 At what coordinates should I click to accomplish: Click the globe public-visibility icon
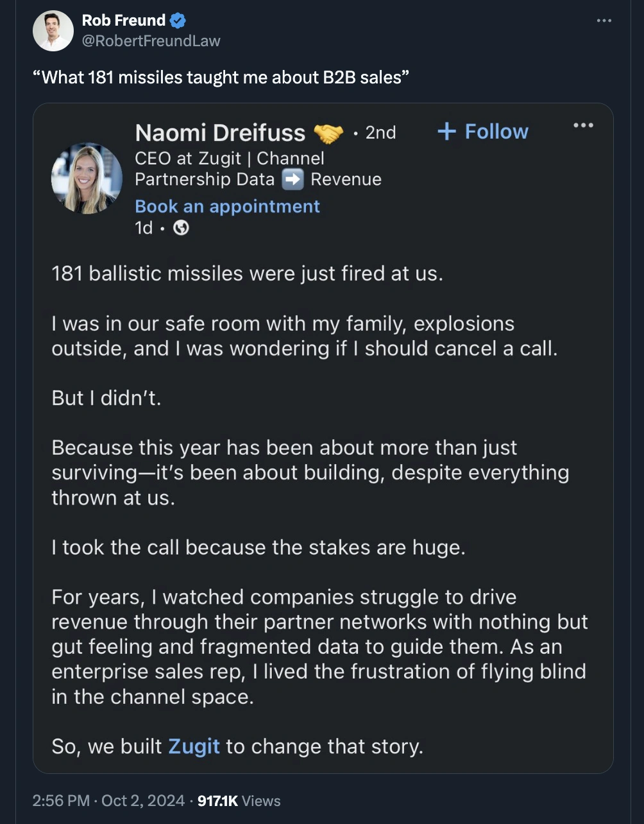(x=182, y=228)
